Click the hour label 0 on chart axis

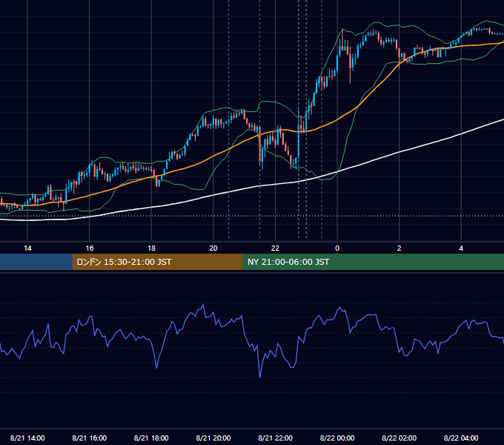coord(337,248)
